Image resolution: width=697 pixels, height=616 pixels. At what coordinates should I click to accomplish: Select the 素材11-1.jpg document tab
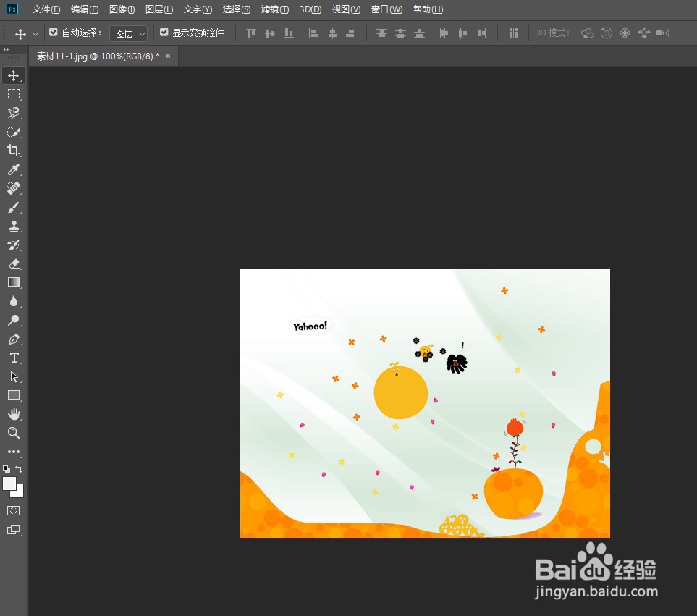[98, 56]
